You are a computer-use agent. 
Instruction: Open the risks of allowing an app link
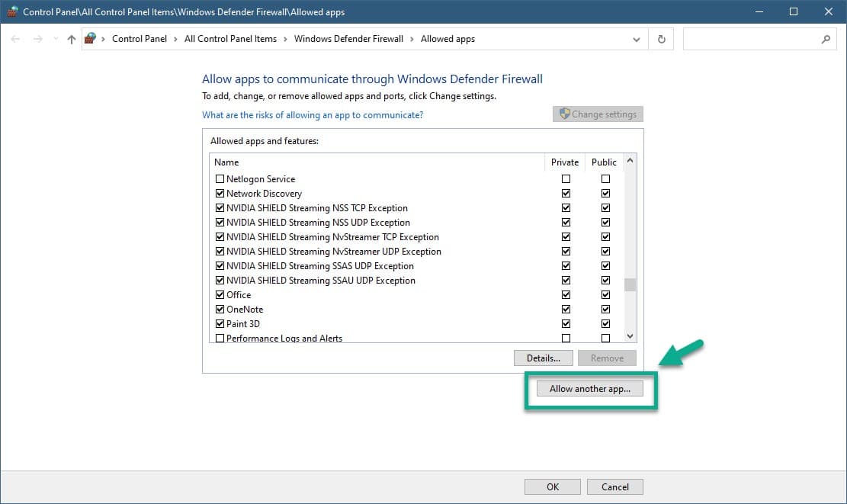(313, 115)
